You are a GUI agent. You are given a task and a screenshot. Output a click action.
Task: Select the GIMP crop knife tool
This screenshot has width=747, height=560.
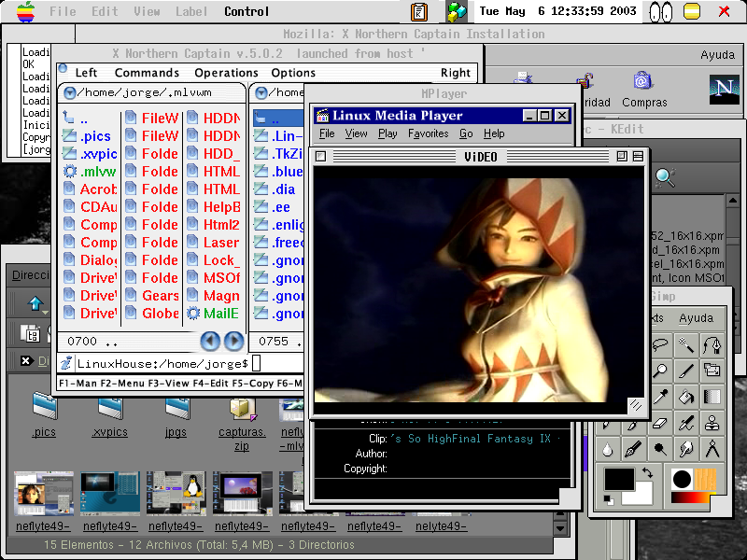[686, 371]
